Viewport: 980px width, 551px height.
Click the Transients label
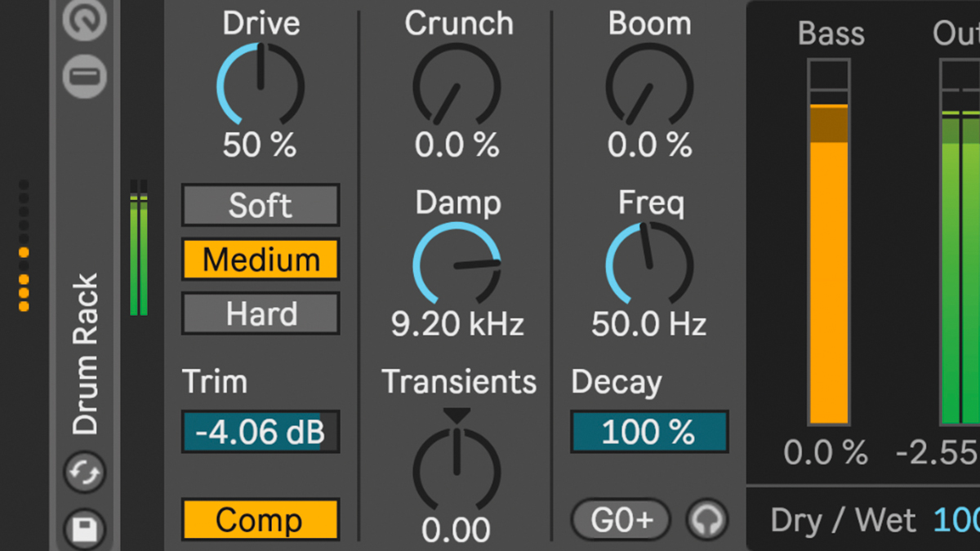point(459,382)
